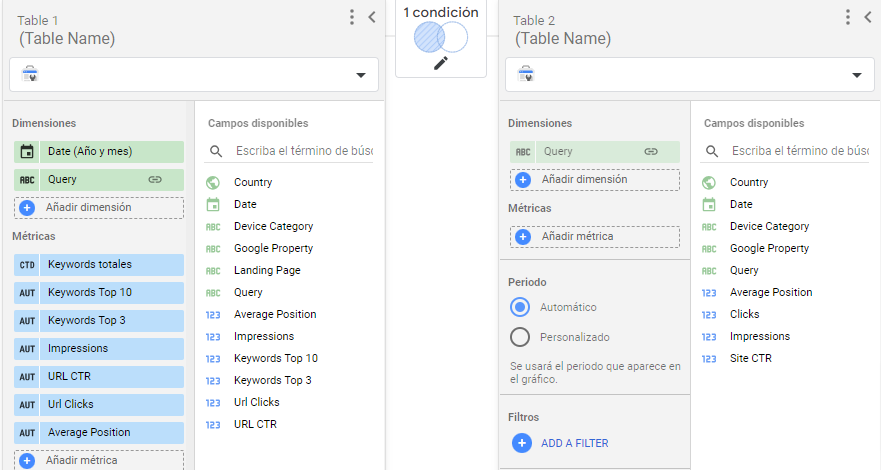Select Average Position in Table 2 available fields
Image resolution: width=881 pixels, height=470 pixels.
771,293
